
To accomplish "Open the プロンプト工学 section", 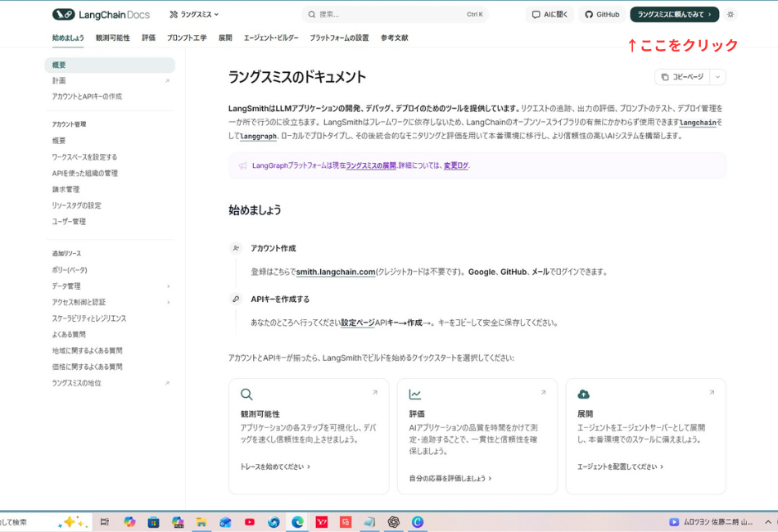I will (187, 38).
